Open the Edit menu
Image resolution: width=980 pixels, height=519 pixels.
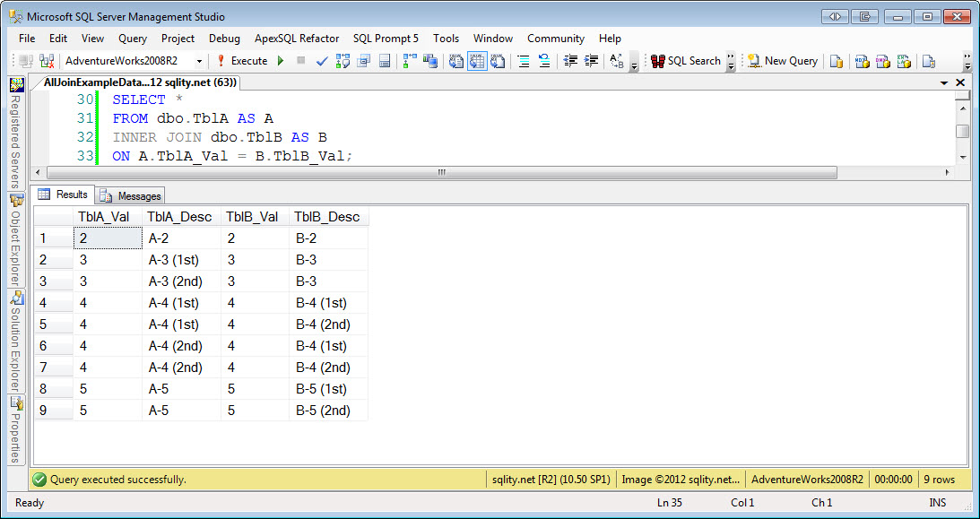tap(58, 39)
